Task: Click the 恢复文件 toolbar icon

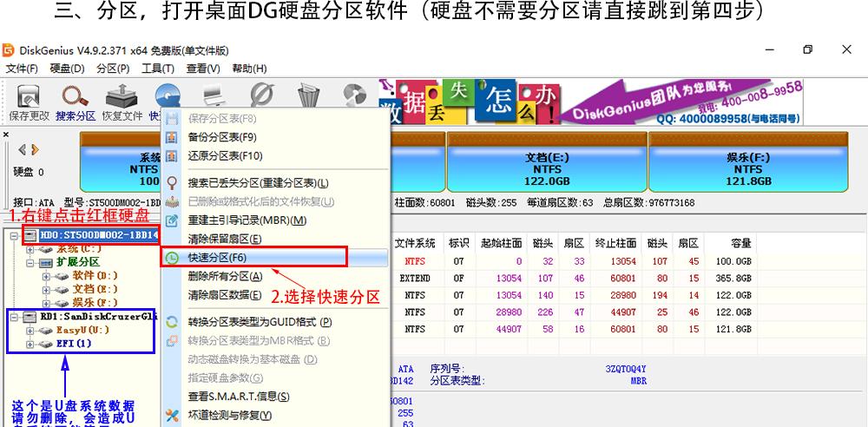Action: click(x=122, y=95)
